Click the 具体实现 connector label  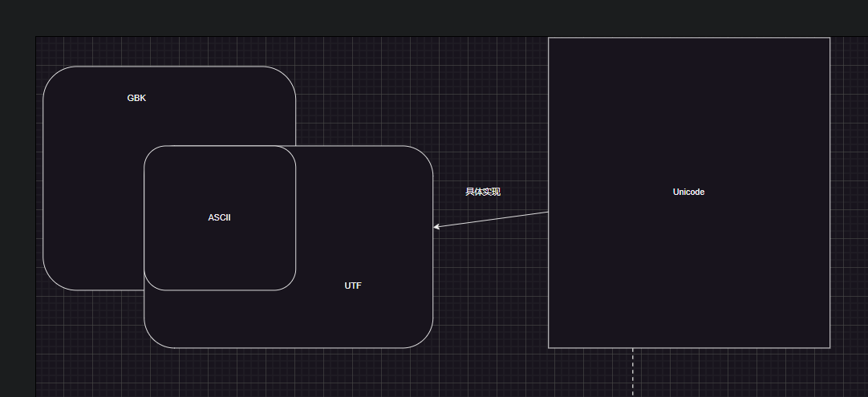coord(483,192)
